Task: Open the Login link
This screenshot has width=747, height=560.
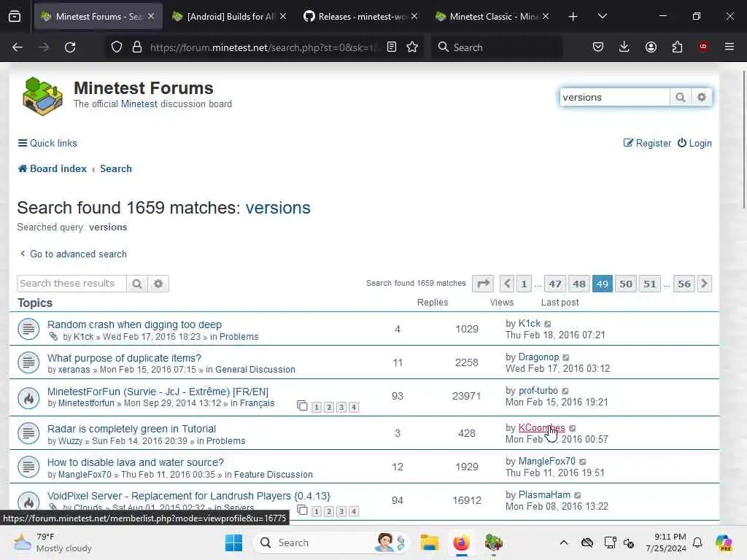Action: click(x=694, y=144)
